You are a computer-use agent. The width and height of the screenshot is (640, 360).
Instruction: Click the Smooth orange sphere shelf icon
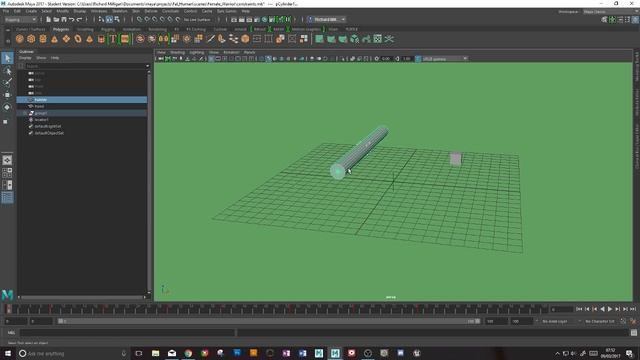click(245, 39)
